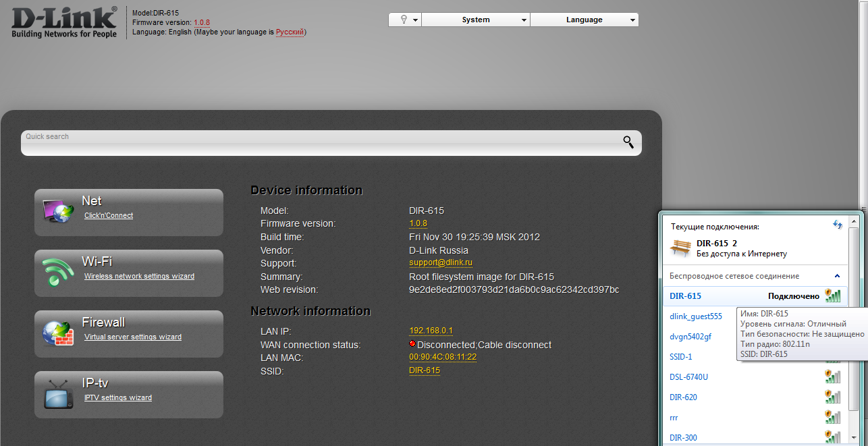Click 'Root filesystem image for DIR-615' text
The image size is (868, 446).
(x=481, y=277)
